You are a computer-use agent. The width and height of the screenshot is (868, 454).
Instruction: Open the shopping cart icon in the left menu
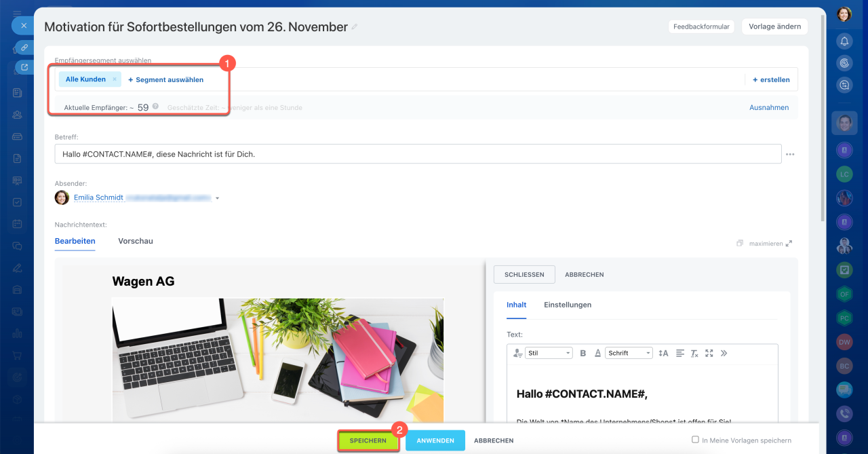click(x=18, y=355)
